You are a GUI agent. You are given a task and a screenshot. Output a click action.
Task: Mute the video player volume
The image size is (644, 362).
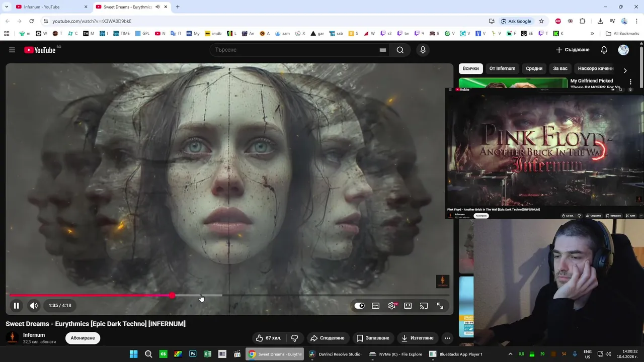pos(34,305)
